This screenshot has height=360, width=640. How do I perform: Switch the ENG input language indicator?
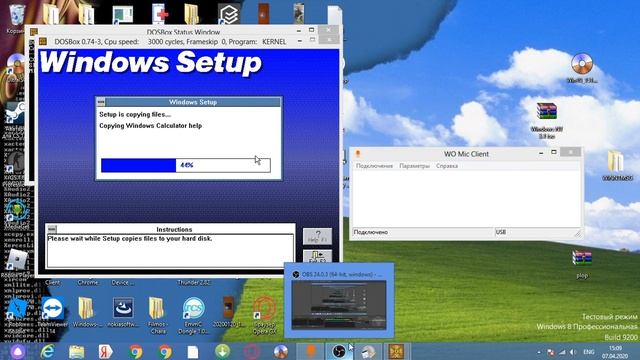coord(589,352)
